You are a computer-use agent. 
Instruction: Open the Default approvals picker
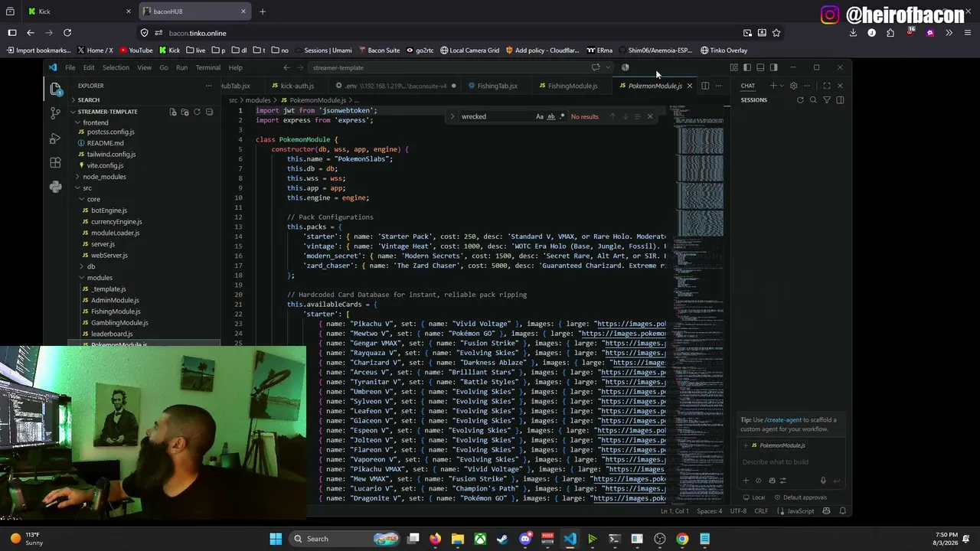(x=801, y=497)
